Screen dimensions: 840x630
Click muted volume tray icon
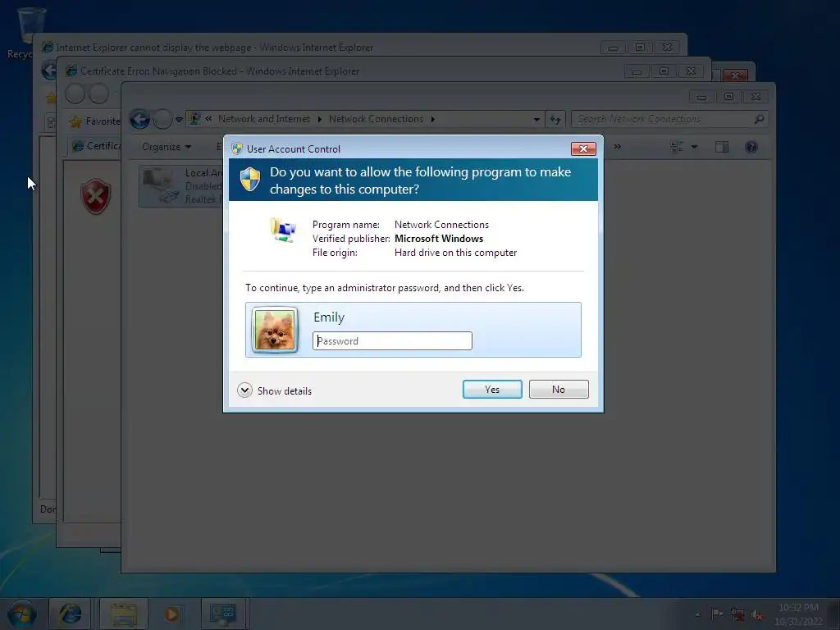(757, 614)
